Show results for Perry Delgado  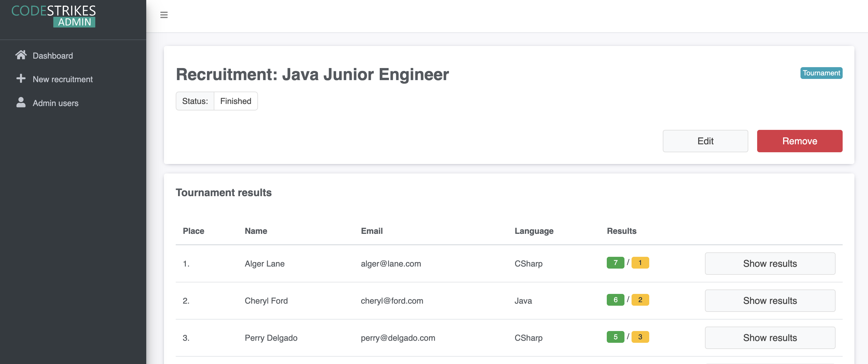click(x=770, y=337)
